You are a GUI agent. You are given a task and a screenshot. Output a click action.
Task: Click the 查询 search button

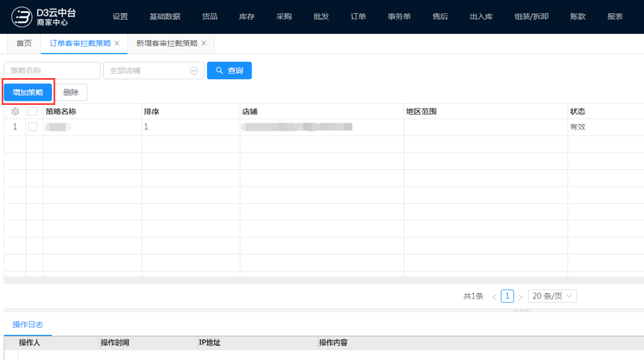point(229,70)
